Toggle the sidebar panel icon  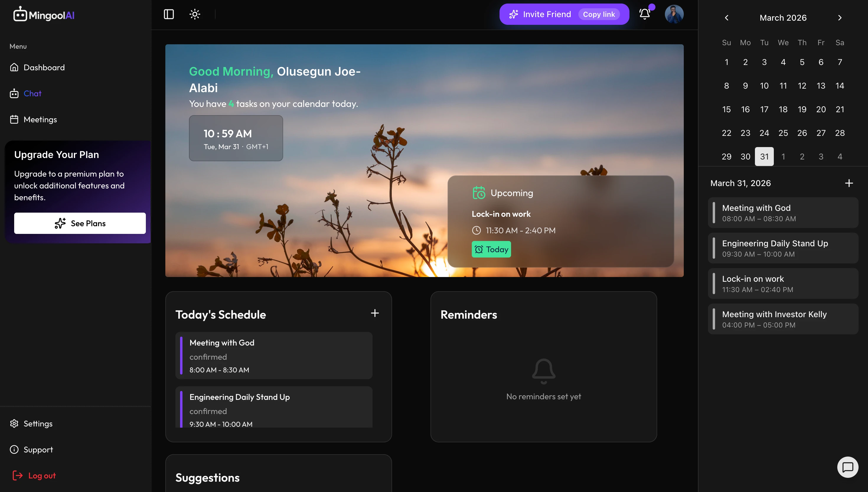coord(169,14)
